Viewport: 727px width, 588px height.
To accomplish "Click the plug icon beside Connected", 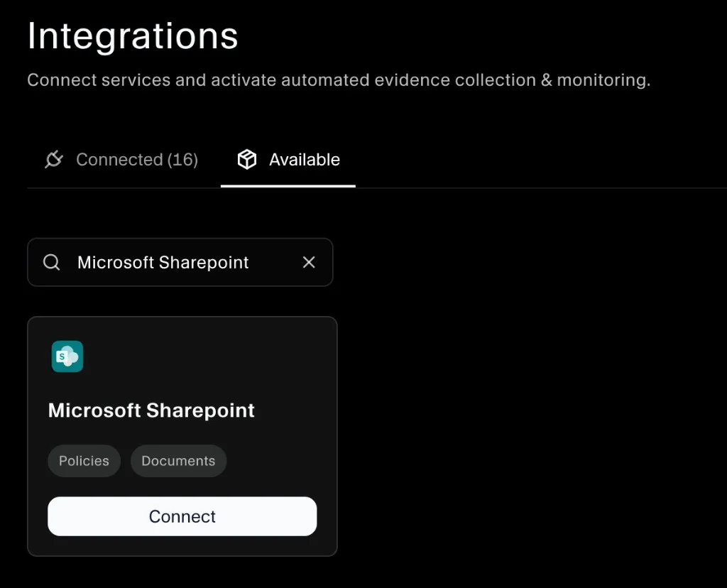I will (x=54, y=160).
